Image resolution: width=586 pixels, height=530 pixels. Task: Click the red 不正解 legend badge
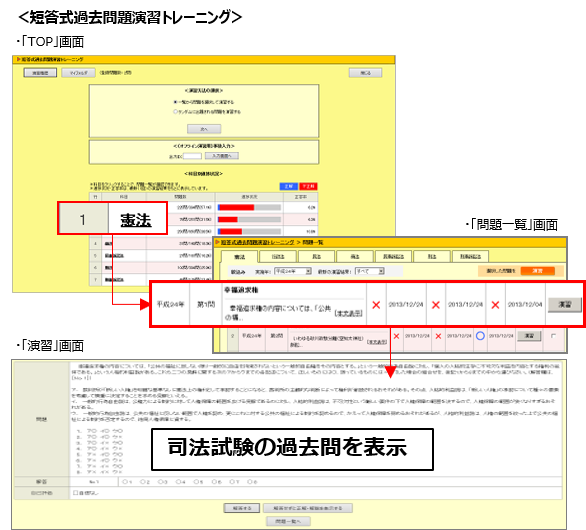(308, 186)
